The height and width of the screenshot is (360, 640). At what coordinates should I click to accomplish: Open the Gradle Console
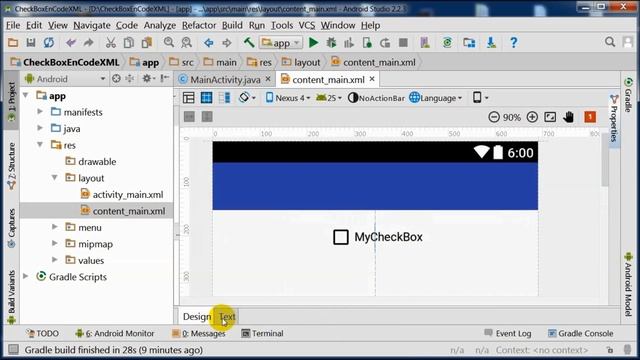[580, 333]
